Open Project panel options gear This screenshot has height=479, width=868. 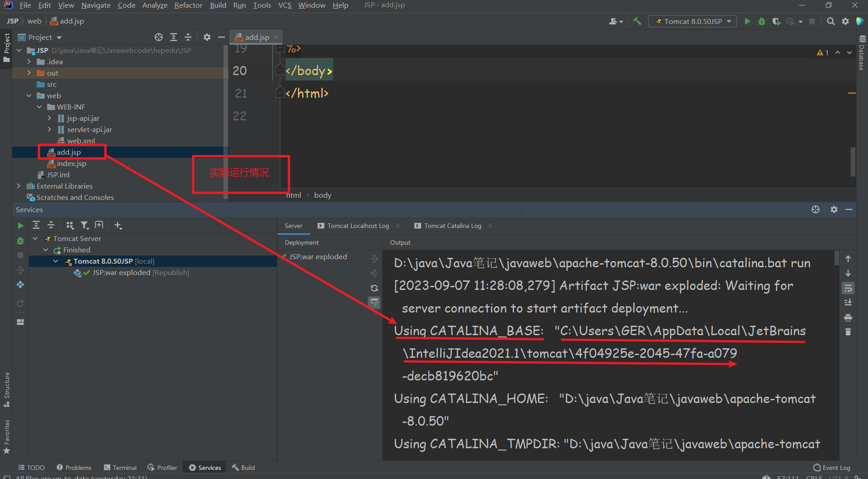pos(207,37)
